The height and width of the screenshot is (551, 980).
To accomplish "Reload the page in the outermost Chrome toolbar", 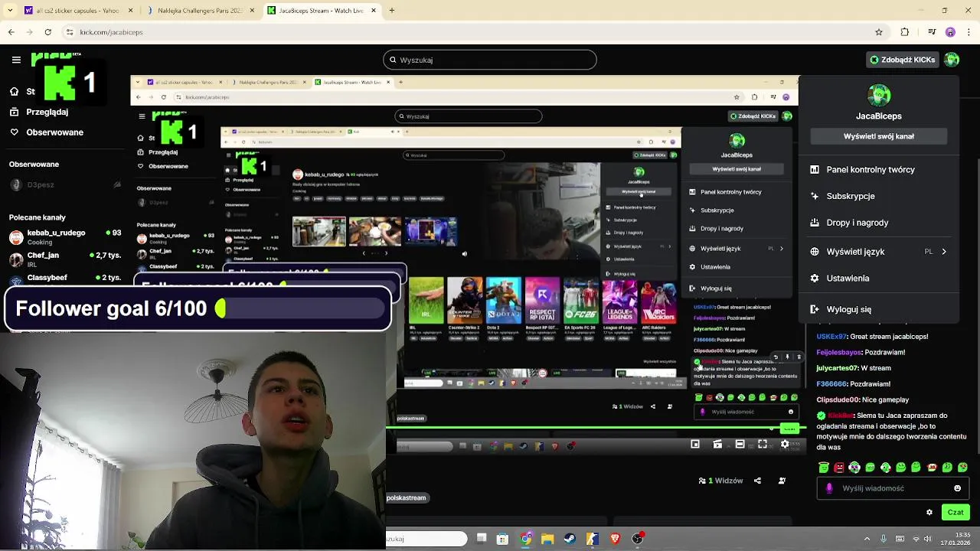I will (47, 32).
